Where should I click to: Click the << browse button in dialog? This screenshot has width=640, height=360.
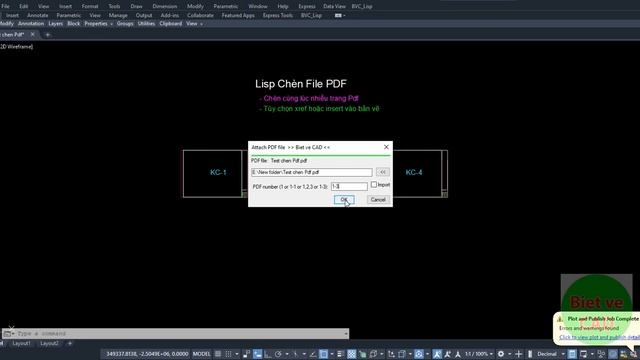coord(382,172)
